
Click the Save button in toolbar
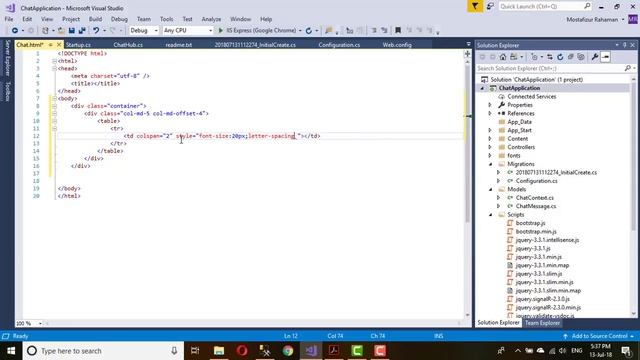pos(72,31)
